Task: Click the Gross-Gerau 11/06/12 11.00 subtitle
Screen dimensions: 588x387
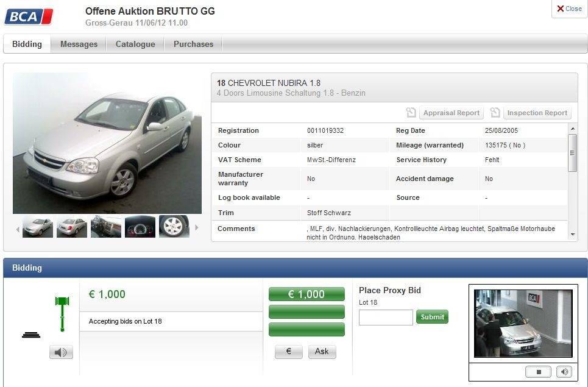Action: (136, 23)
